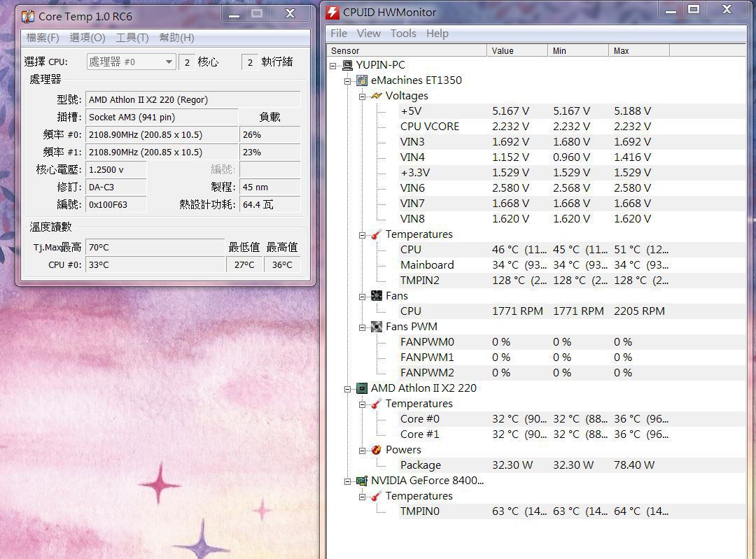Screen dimensions: 756x559
Task: Open the HWMonitor Tools menu
Action: (404, 34)
